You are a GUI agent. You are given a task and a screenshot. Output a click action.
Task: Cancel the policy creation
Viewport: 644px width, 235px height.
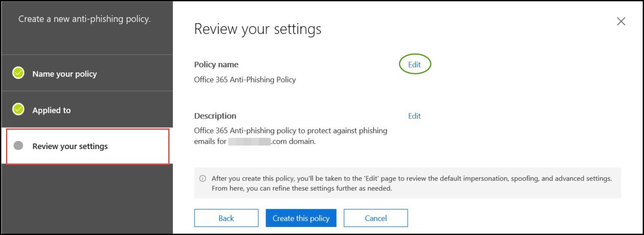376,218
